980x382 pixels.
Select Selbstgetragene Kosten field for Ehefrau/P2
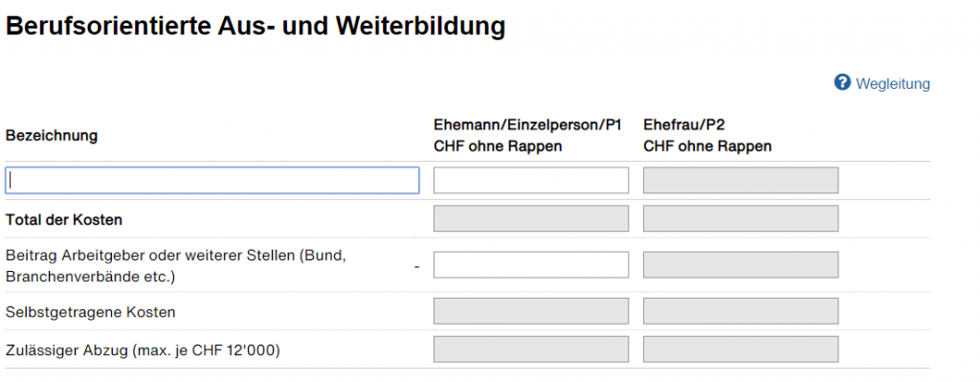[x=741, y=311]
